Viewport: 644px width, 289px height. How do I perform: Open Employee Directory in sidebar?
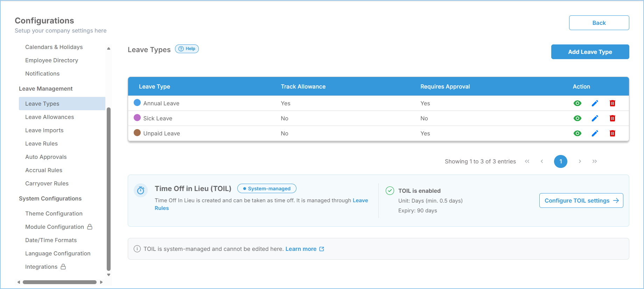pyautogui.click(x=51, y=60)
